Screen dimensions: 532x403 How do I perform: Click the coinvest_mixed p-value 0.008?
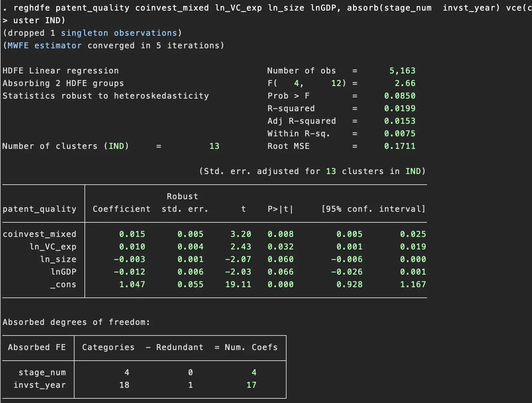280,234
